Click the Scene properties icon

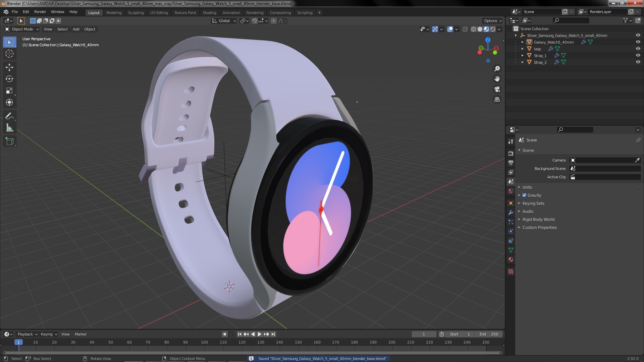coord(511,181)
